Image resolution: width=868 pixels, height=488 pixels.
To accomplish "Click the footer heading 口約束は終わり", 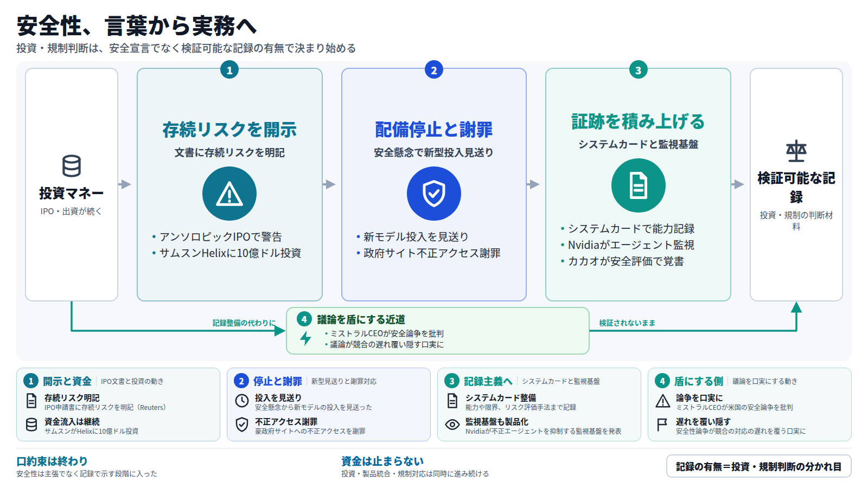I will pyautogui.click(x=52, y=461).
